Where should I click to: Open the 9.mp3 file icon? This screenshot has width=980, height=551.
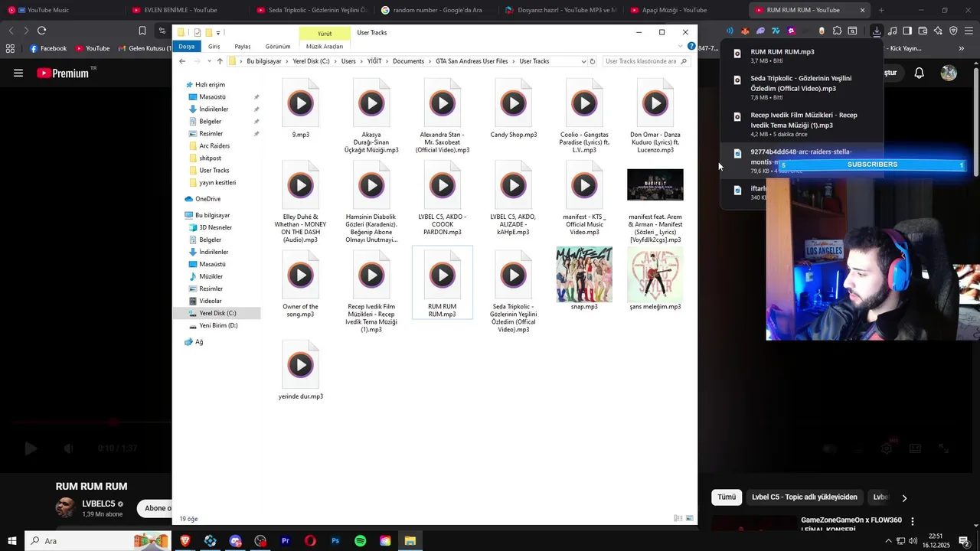click(x=300, y=103)
